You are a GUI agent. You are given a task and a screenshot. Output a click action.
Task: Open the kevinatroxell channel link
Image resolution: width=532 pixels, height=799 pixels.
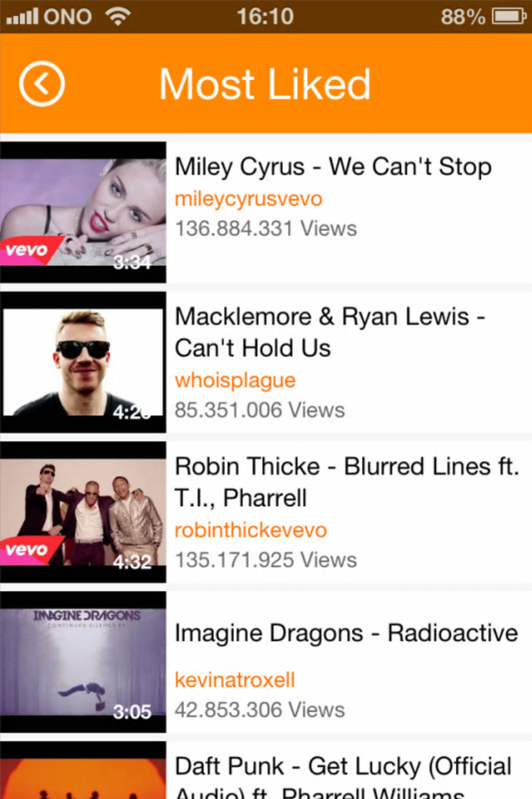[235, 680]
